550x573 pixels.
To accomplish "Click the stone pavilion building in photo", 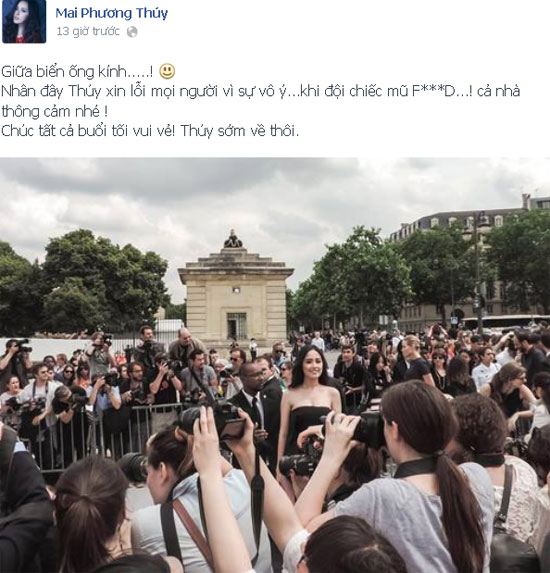I will (236, 296).
